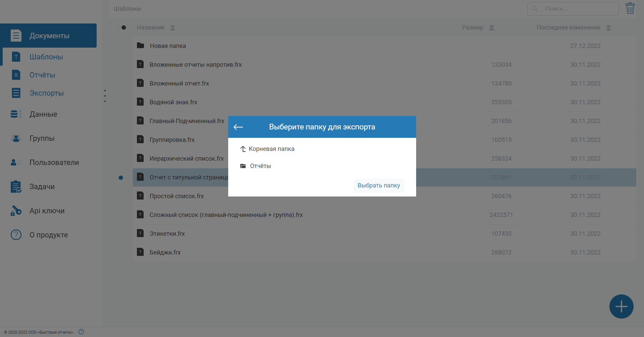Select the Отчёты folder in the dialog
Image resolution: width=644 pixels, height=337 pixels.
click(256, 166)
